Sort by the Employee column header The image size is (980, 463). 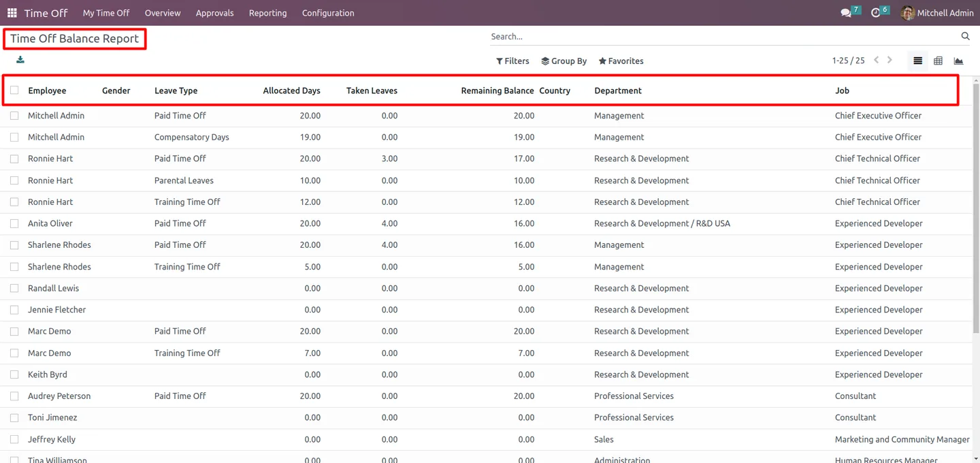click(47, 91)
